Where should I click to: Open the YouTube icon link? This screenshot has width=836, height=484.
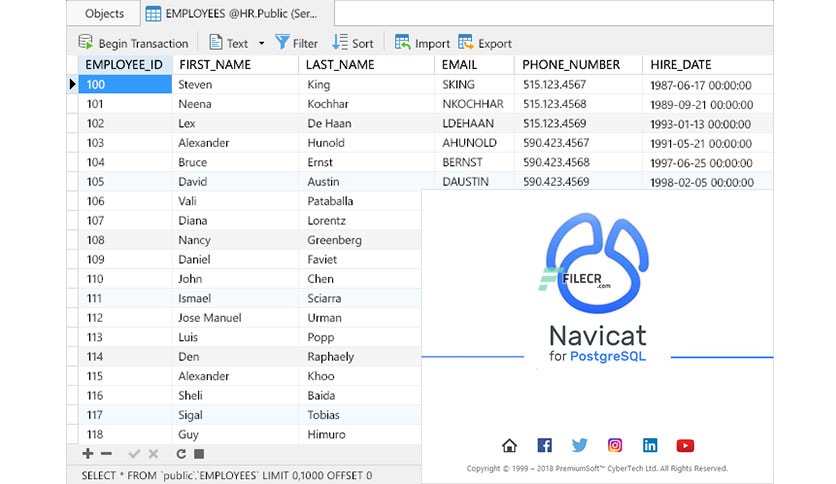tap(685, 446)
